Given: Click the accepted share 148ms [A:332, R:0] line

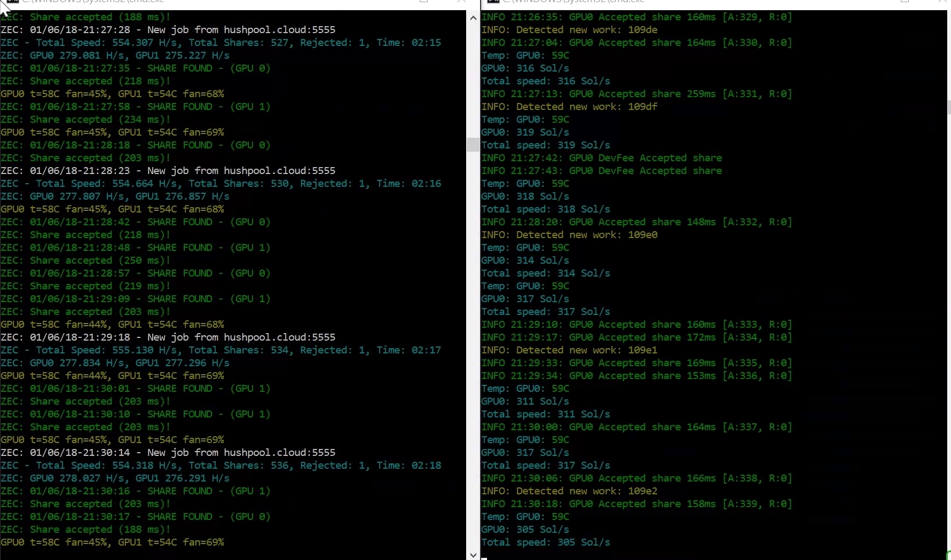Looking at the screenshot, I should tap(637, 222).
